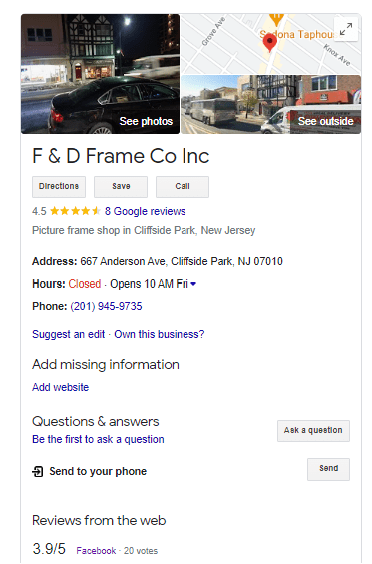
Task: Click the Ask a question button
Action: 313,431
